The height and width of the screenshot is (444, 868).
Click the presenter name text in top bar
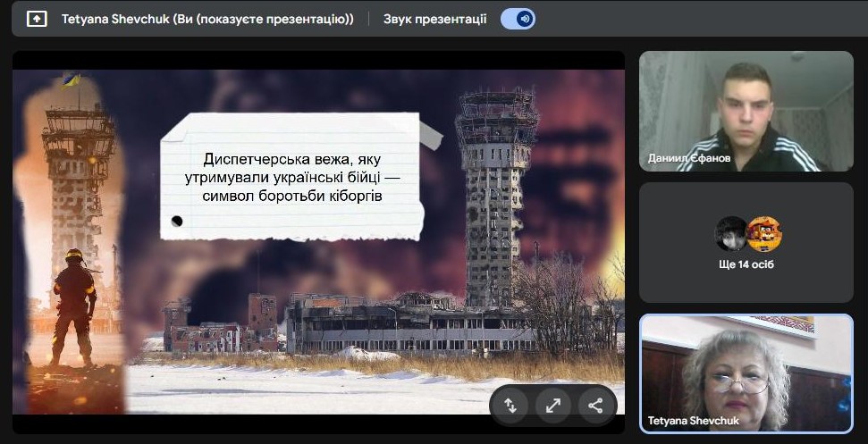click(x=207, y=19)
